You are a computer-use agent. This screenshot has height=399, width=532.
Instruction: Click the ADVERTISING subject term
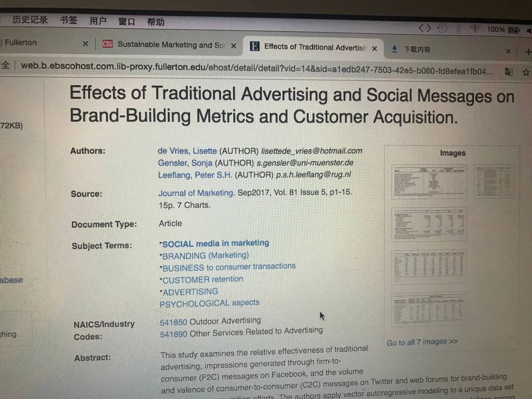[x=190, y=292]
